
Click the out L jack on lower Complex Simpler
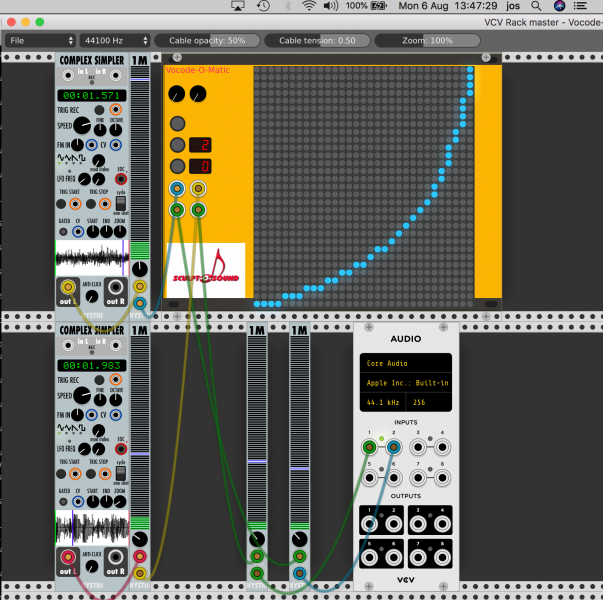click(x=68, y=557)
